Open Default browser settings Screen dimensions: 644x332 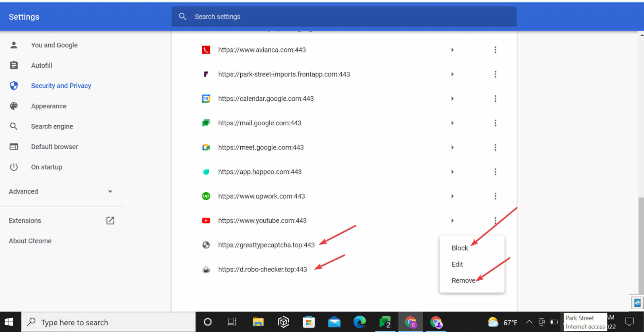pos(54,147)
